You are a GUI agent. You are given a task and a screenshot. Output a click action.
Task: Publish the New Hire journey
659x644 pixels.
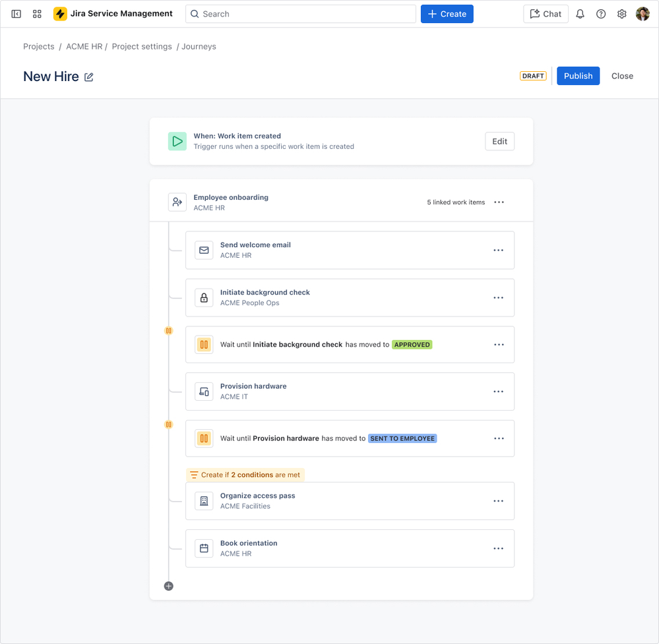pyautogui.click(x=578, y=76)
